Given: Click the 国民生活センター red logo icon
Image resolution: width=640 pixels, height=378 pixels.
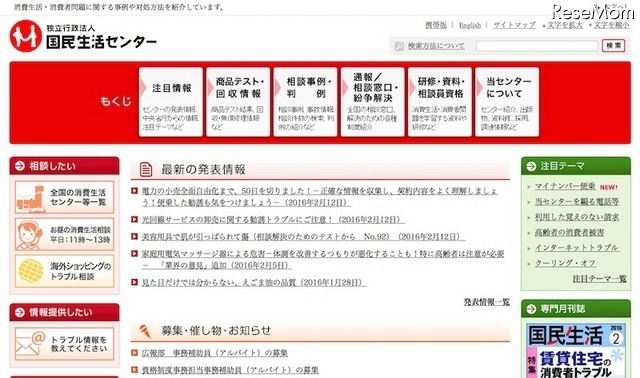Looking at the screenshot, I should click(x=26, y=36).
